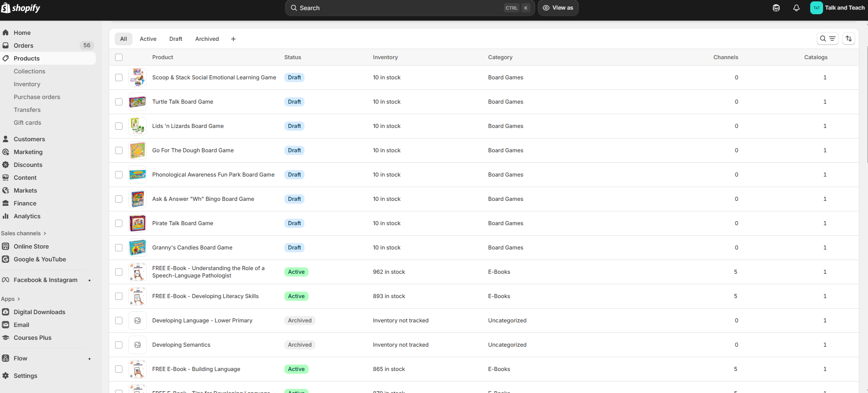
Task: Open Purchase orders in the sidebar
Action: coord(37,97)
